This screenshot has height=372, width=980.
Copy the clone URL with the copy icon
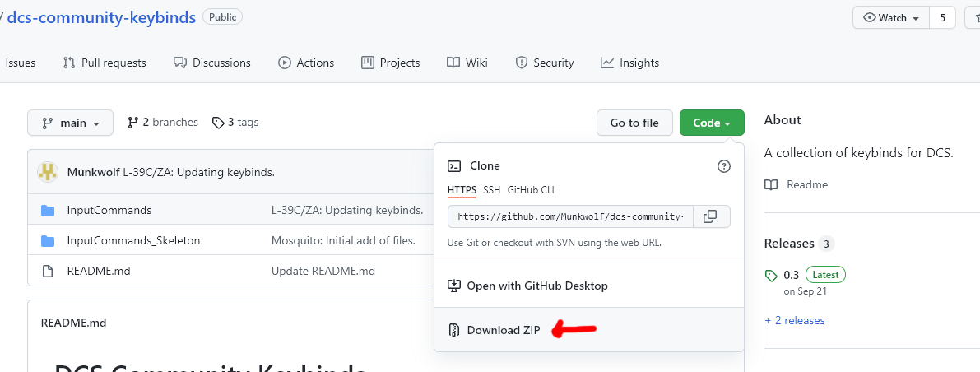(710, 216)
